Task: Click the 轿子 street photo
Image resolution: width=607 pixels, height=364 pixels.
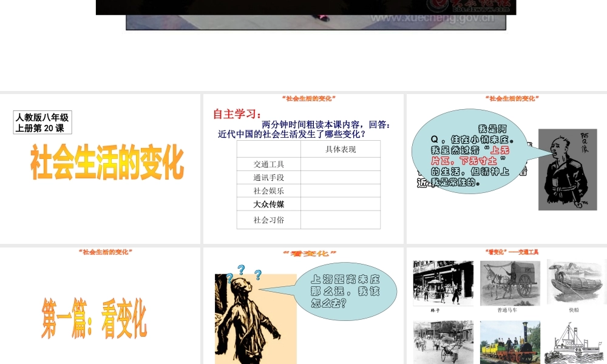Action: click(443, 283)
